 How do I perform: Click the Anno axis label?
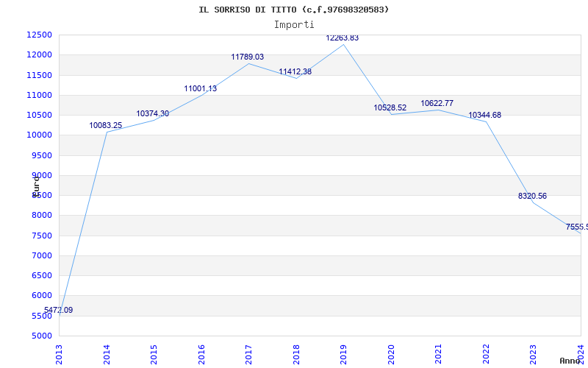(570, 361)
